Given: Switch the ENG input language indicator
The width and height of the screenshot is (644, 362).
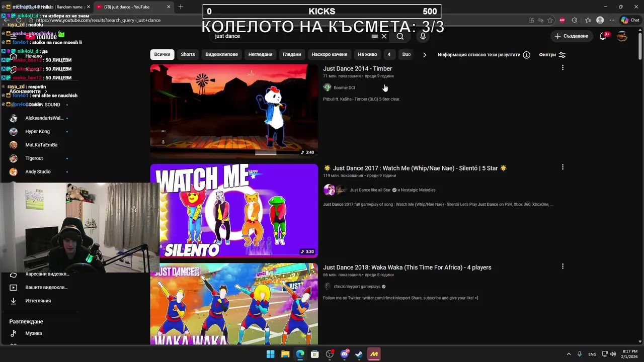Looking at the screenshot, I should click(592, 354).
